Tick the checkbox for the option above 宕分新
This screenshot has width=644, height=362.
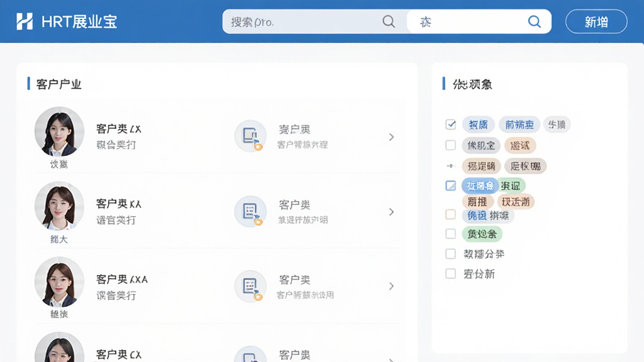pyautogui.click(x=450, y=254)
